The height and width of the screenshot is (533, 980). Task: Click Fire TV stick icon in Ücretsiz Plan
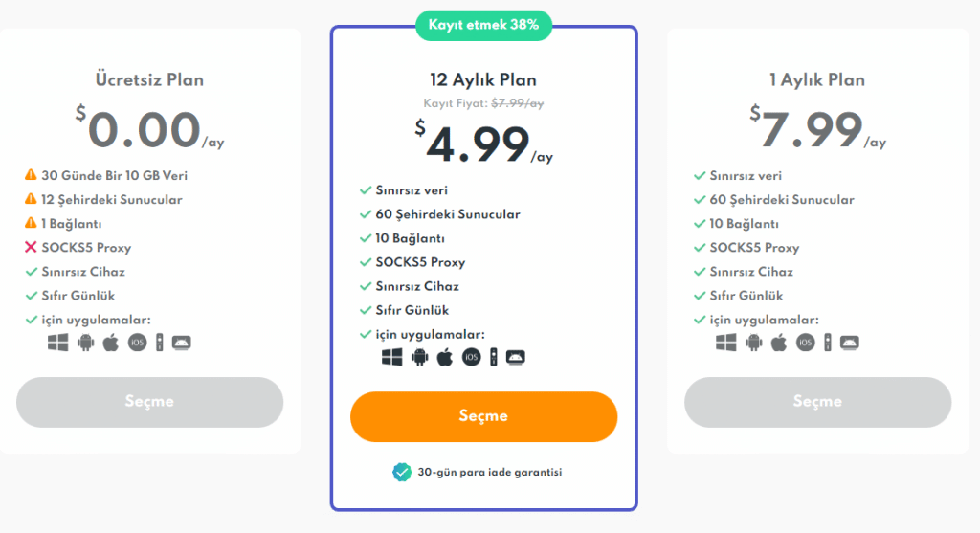pos(160,343)
